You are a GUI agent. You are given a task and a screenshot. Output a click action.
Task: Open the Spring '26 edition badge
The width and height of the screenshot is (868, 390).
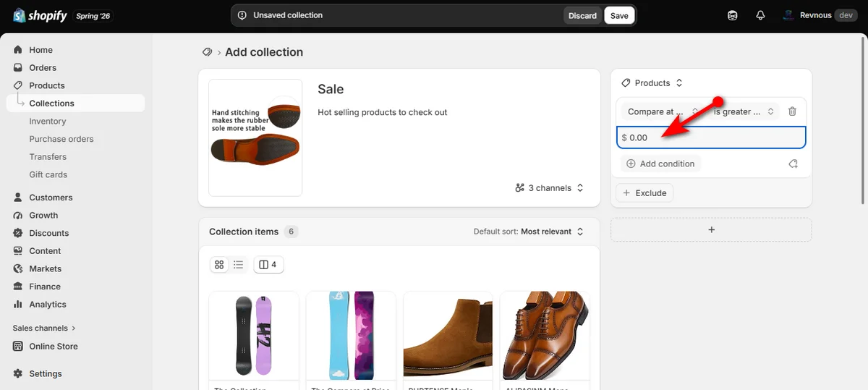click(93, 15)
